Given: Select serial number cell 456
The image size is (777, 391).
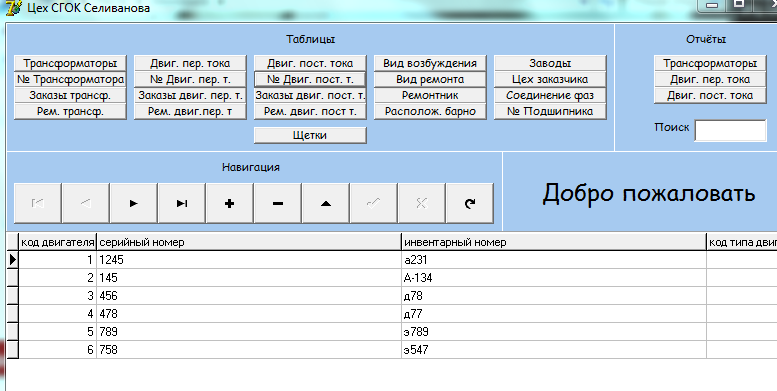Looking at the screenshot, I should pos(249,296).
